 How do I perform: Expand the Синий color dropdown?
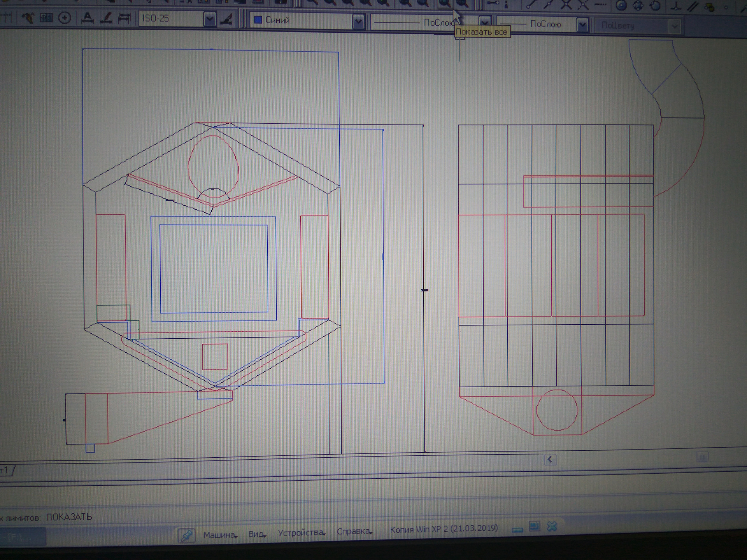point(358,22)
